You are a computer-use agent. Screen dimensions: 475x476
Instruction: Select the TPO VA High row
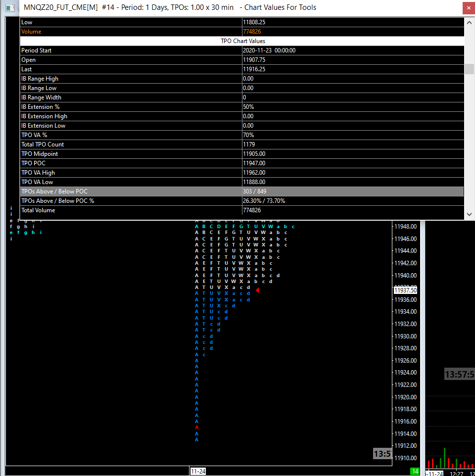coord(242,173)
